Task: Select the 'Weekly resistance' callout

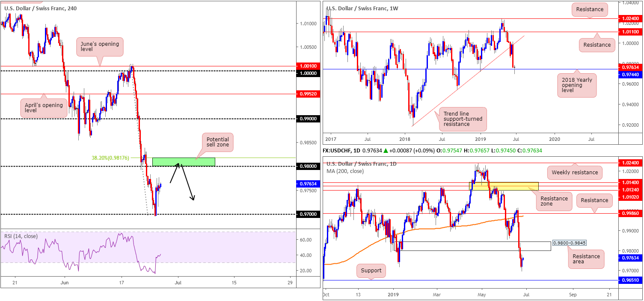Action: pos(576,172)
